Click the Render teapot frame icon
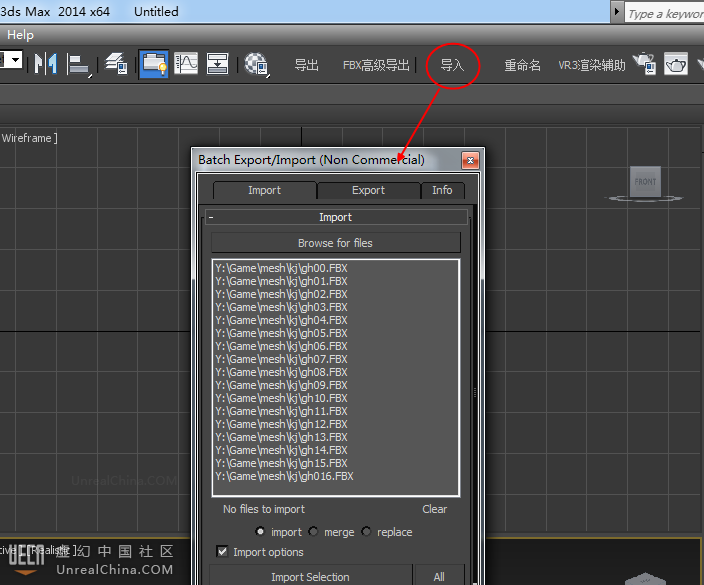The image size is (704, 585). 676,64
